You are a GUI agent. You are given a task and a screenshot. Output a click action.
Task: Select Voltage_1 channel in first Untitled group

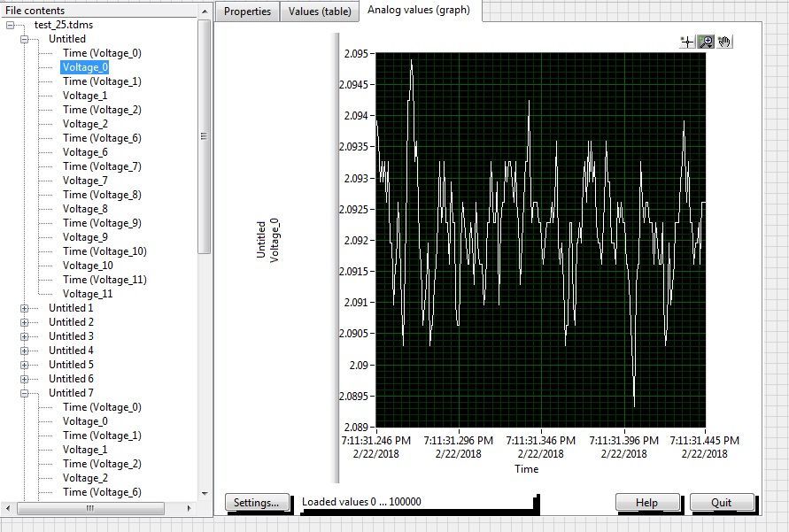coord(84,96)
